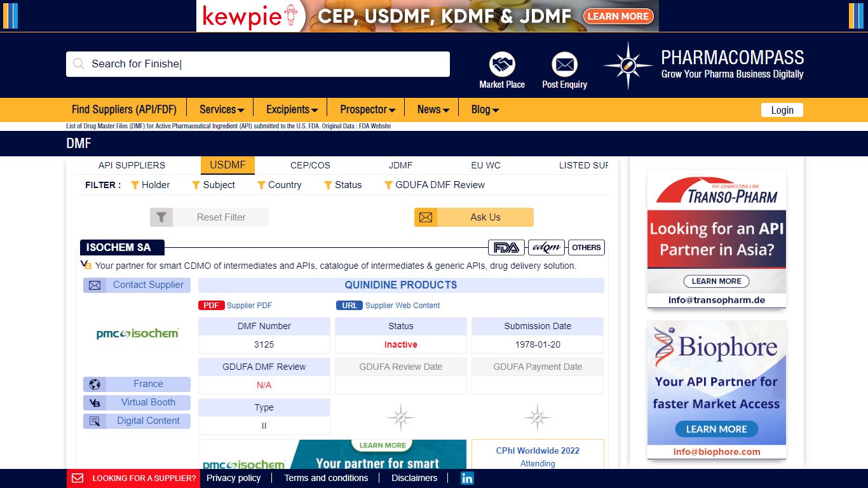The image size is (868, 488).
Task: Open the Disclaimers footer link
Action: tap(414, 478)
